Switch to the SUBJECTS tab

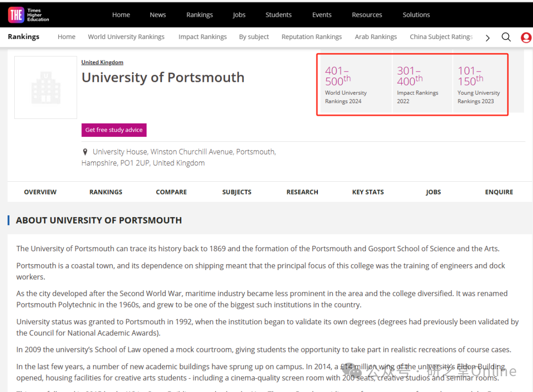(x=236, y=192)
